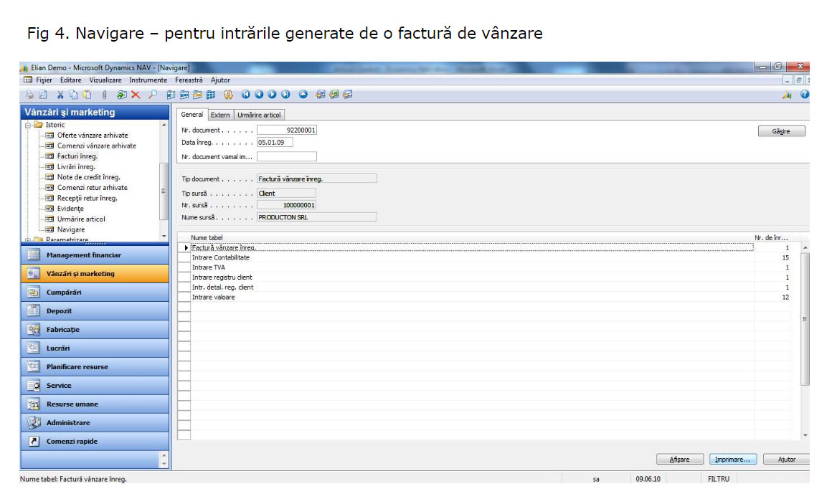This screenshot has height=504, width=827.
Task: Click the Copy toolbar icon
Action: pos(74,95)
